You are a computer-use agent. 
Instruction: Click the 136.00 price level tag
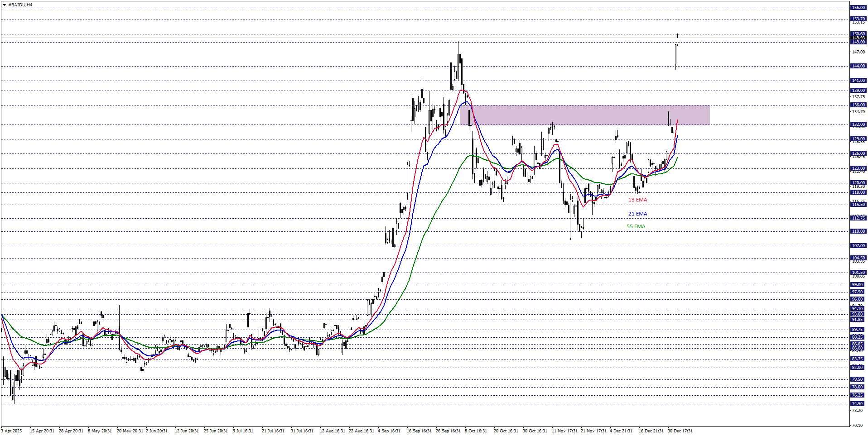[858, 105]
